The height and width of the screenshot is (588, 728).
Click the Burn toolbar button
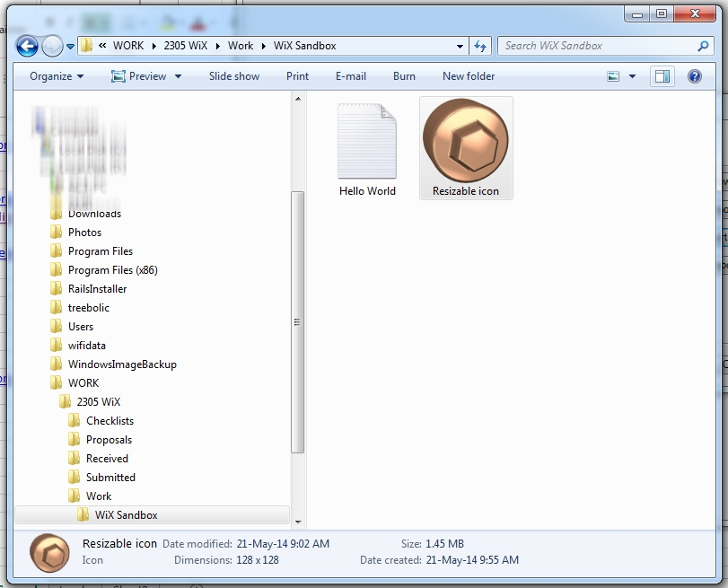pos(404,76)
